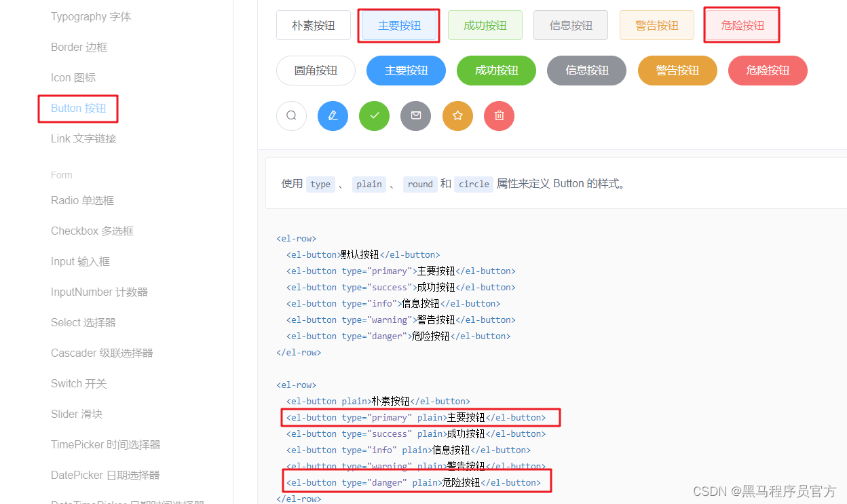Click the 圆角按钮 rounded button
This screenshot has height=504, width=847.
[x=316, y=70]
